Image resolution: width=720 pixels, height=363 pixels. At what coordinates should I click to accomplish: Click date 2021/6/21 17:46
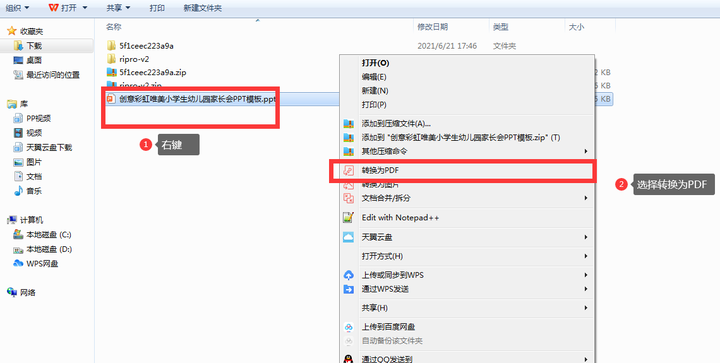tap(447, 46)
